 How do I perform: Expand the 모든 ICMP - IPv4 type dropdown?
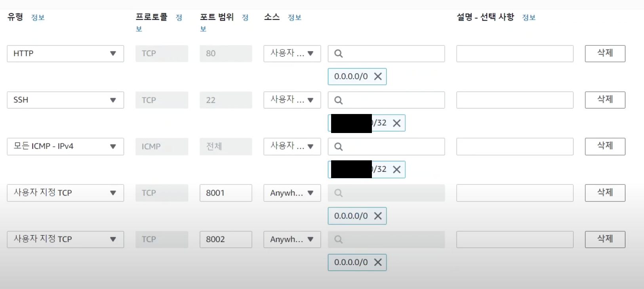click(65, 146)
